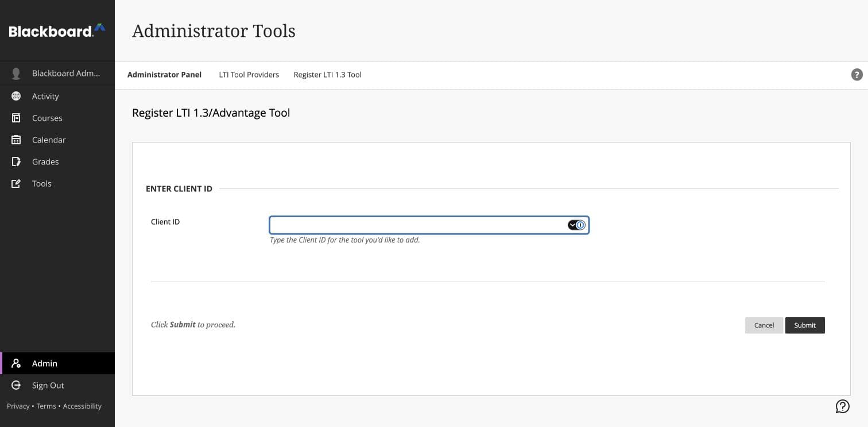Click the Tools pencil icon
The width and height of the screenshot is (868, 427).
point(16,183)
